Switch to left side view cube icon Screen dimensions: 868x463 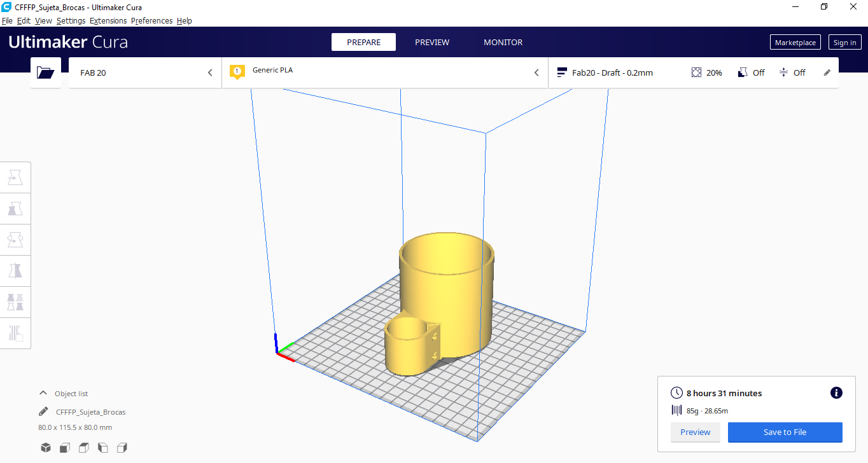click(x=103, y=448)
